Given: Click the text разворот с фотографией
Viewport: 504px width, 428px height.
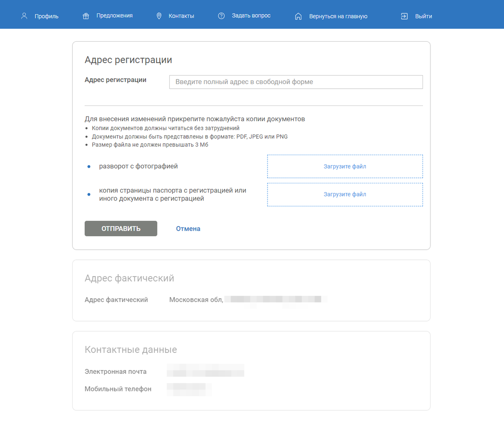Looking at the screenshot, I should [139, 166].
